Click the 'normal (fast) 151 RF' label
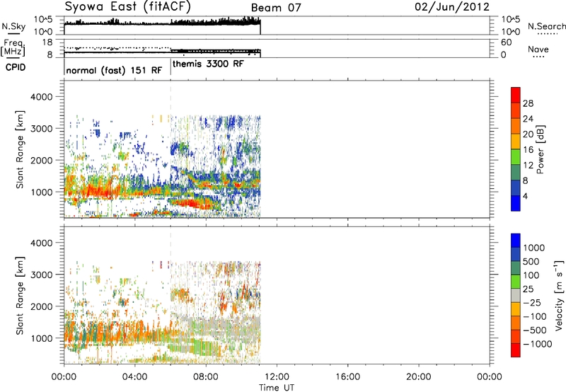Image resolution: width=566 pixels, height=392 pixels. click(x=114, y=70)
